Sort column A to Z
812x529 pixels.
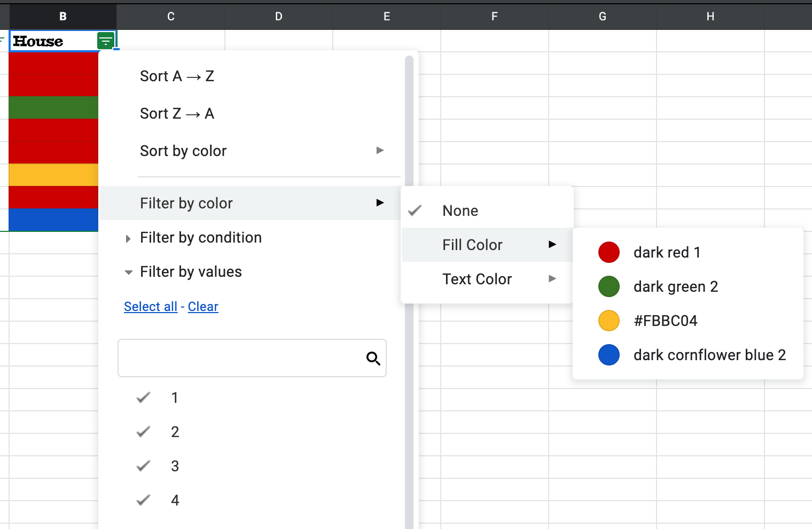coord(177,76)
